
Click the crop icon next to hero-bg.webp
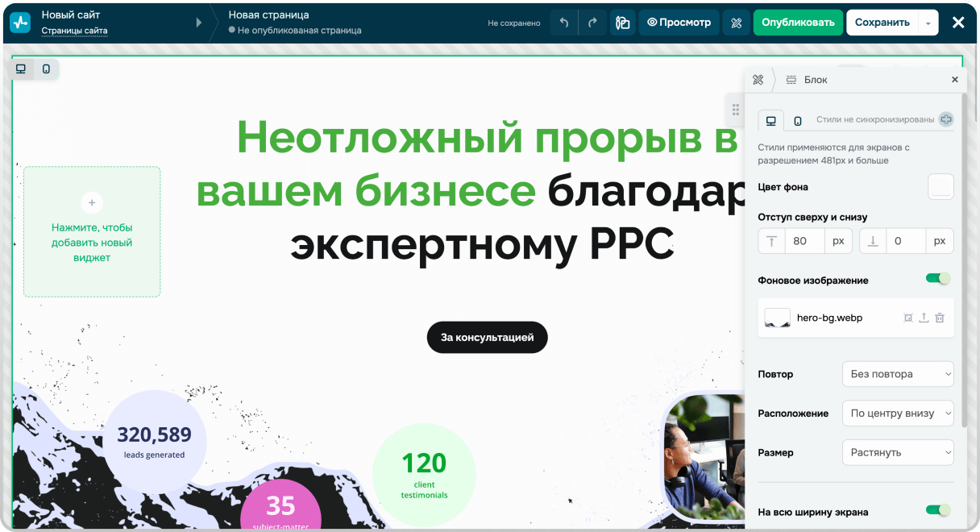pyautogui.click(x=908, y=318)
